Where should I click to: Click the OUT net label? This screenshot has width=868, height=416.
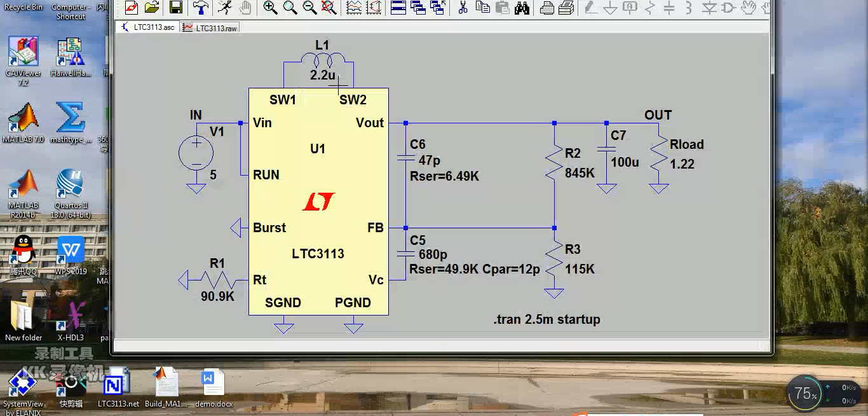(x=658, y=115)
